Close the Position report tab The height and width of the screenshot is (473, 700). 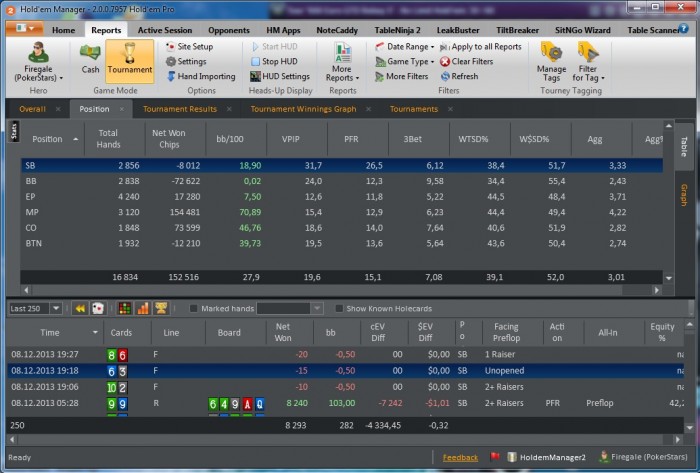pos(121,109)
